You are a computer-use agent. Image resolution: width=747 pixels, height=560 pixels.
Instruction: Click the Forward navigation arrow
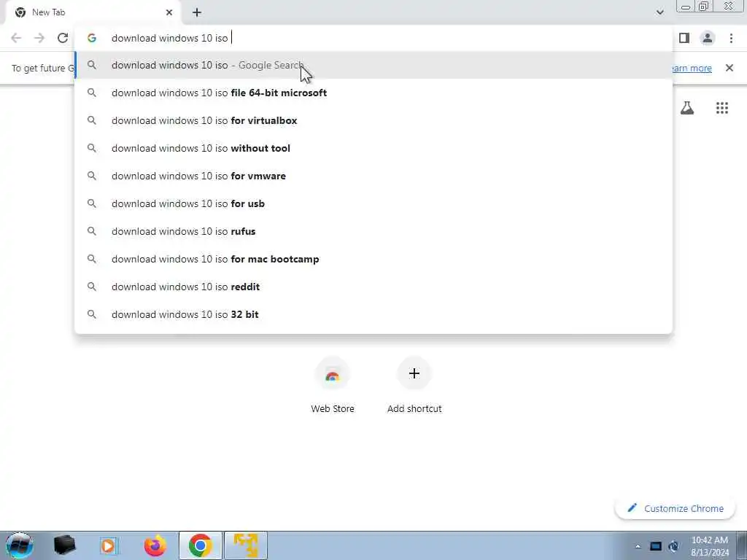click(x=39, y=38)
